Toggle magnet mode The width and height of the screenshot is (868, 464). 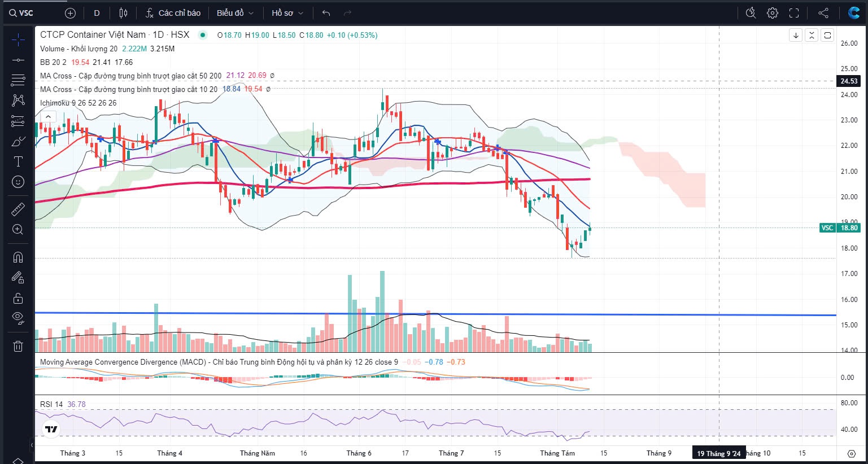pos(18,257)
